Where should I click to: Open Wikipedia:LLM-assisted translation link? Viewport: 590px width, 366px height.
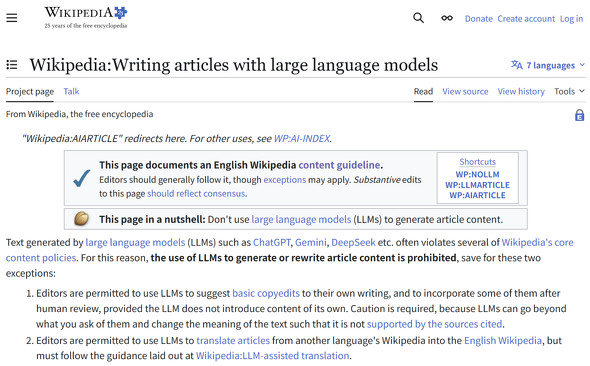point(273,355)
